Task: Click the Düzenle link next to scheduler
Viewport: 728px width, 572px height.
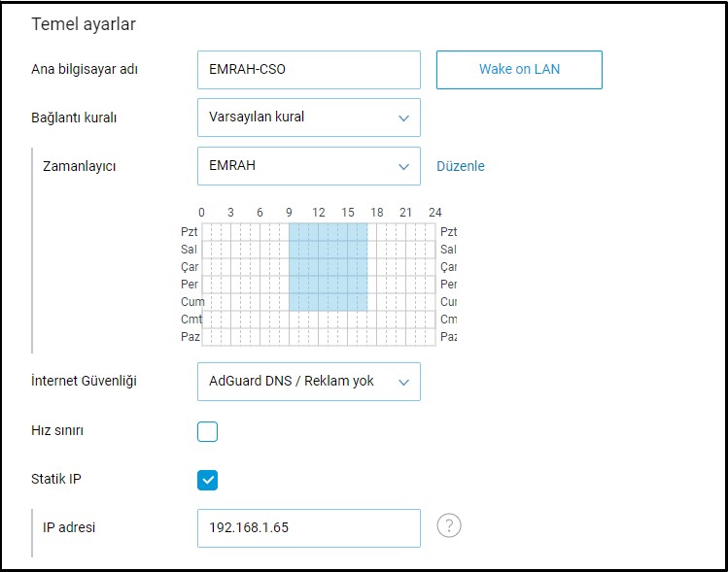Action: pos(460,166)
